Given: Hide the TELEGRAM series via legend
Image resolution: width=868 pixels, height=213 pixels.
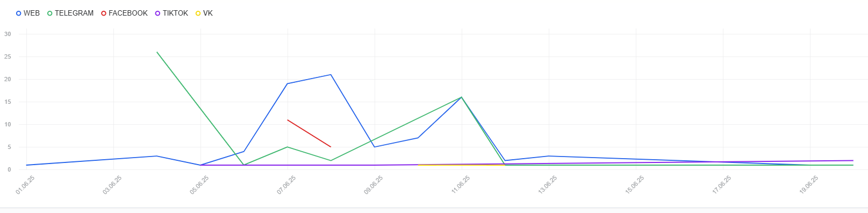Looking at the screenshot, I should point(70,13).
